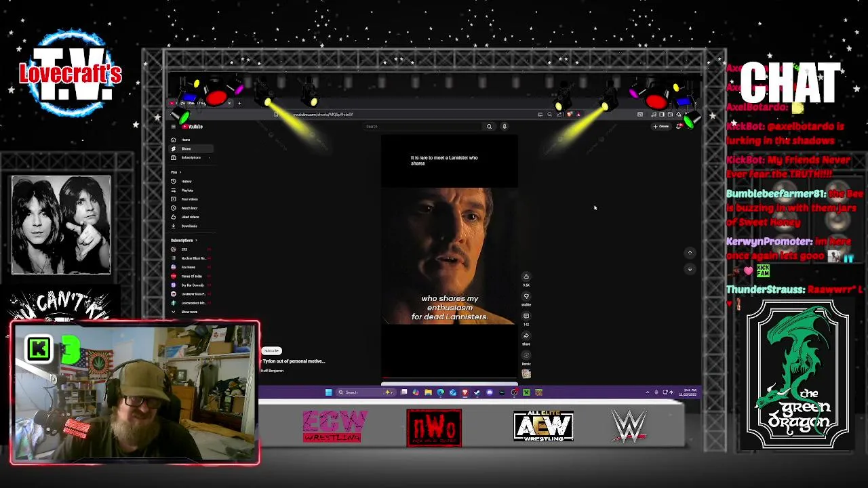This screenshot has width=868, height=488.
Task: Click the Create button
Action: pyautogui.click(x=661, y=126)
